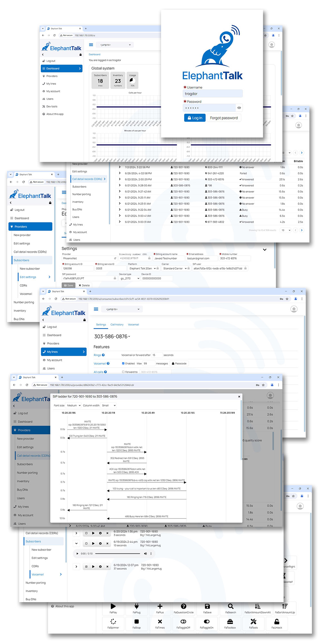The width and height of the screenshot is (322, 644).
Task: Open the audio player three-dot options
Action: [151, 554]
